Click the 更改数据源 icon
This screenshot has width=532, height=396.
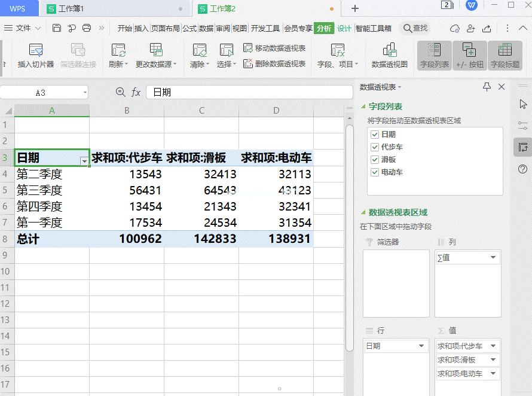(156, 50)
